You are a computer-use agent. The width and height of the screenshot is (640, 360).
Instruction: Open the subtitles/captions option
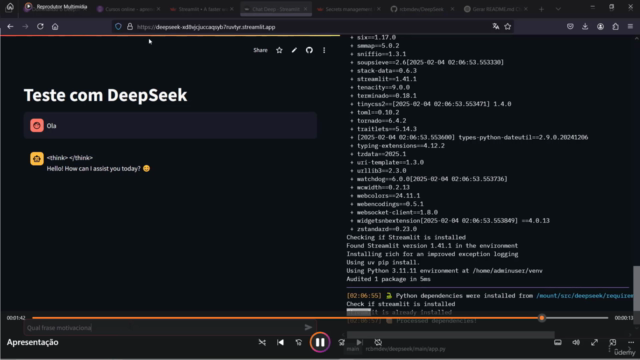[x=558, y=342]
